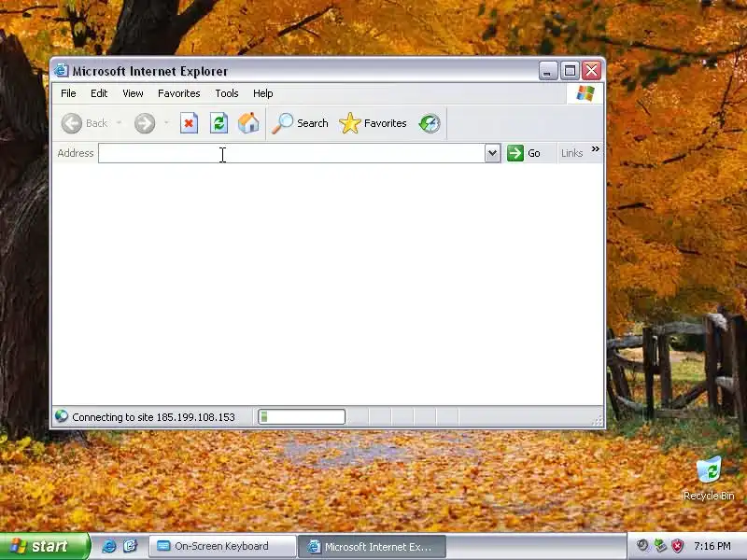Click the Links toolbar label
Screen dimensions: 747x560
(571, 153)
